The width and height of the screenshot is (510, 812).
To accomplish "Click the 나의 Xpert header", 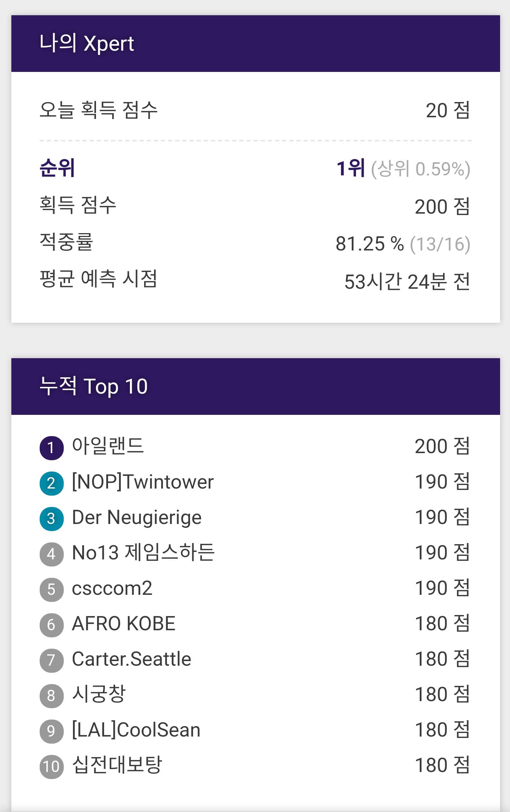I will click(87, 43).
